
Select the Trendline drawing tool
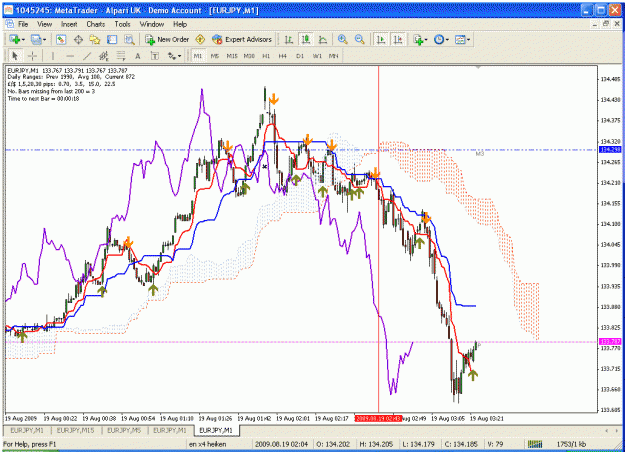(x=87, y=56)
